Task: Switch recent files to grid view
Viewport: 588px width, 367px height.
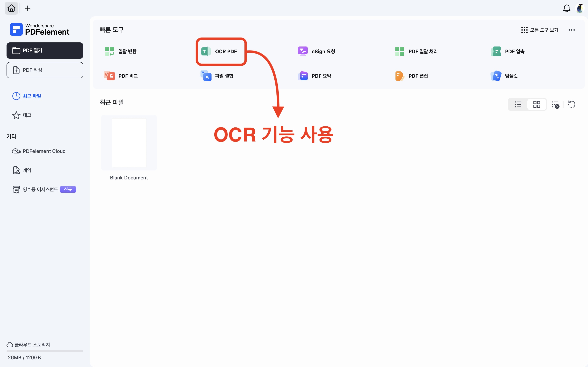Action: (x=537, y=105)
